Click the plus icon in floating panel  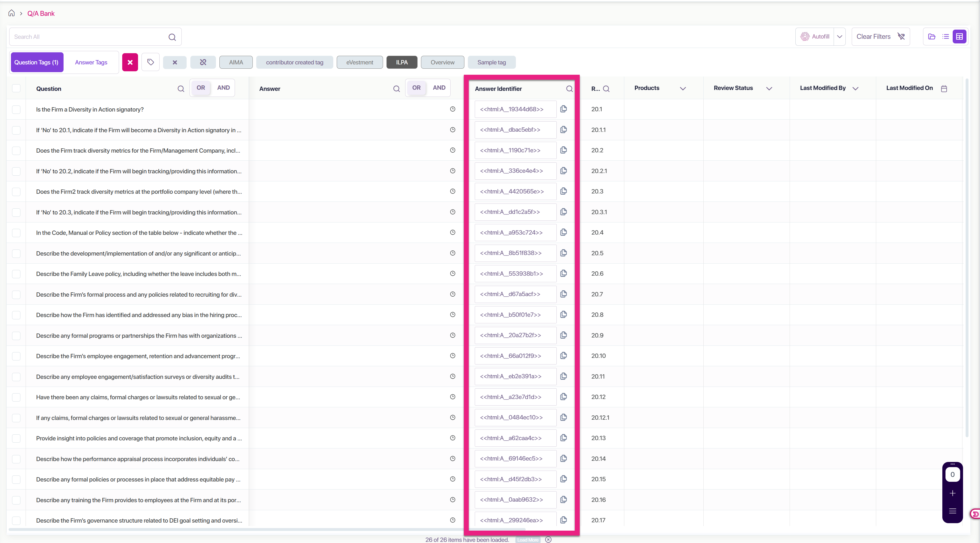point(952,493)
